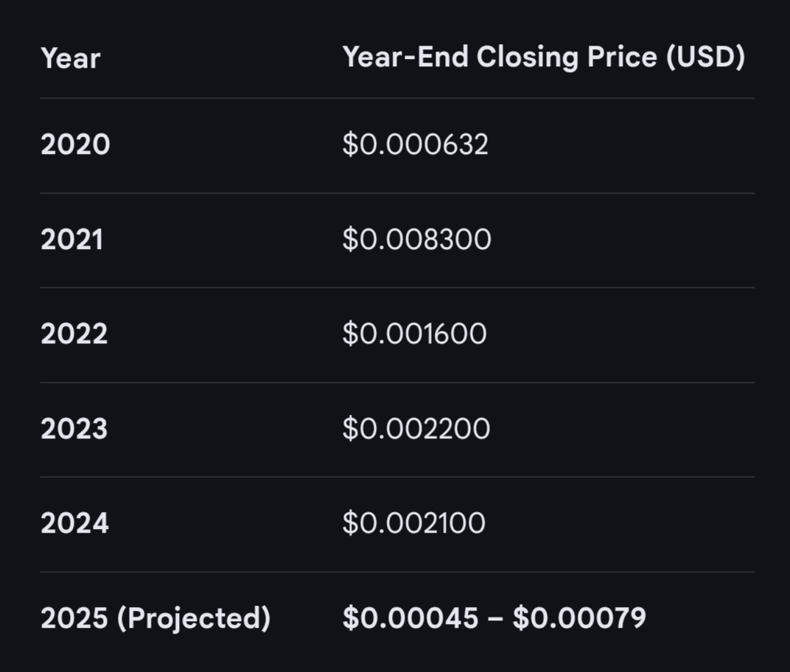Click the word Projected in last row
This screenshot has width=790, height=672.
pos(194,619)
